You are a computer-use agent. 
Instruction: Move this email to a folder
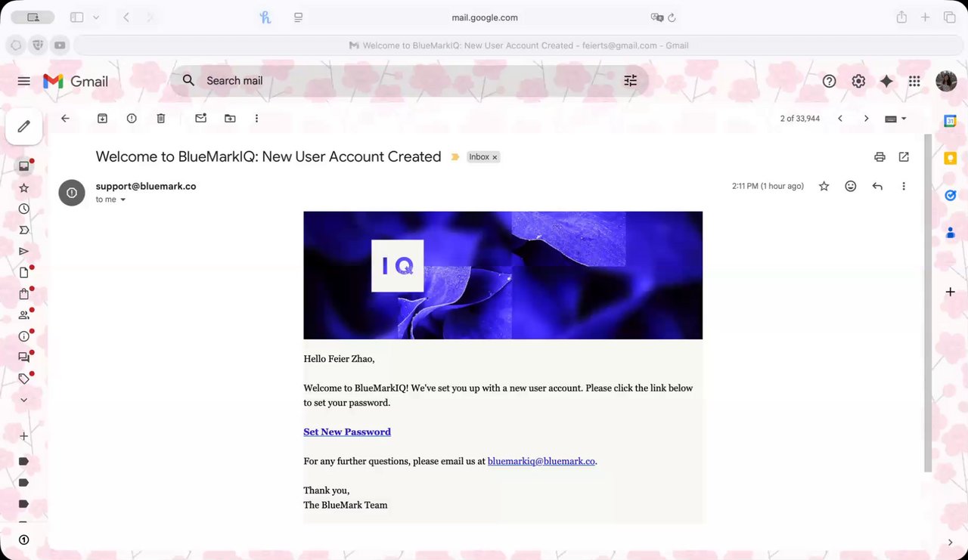(230, 119)
